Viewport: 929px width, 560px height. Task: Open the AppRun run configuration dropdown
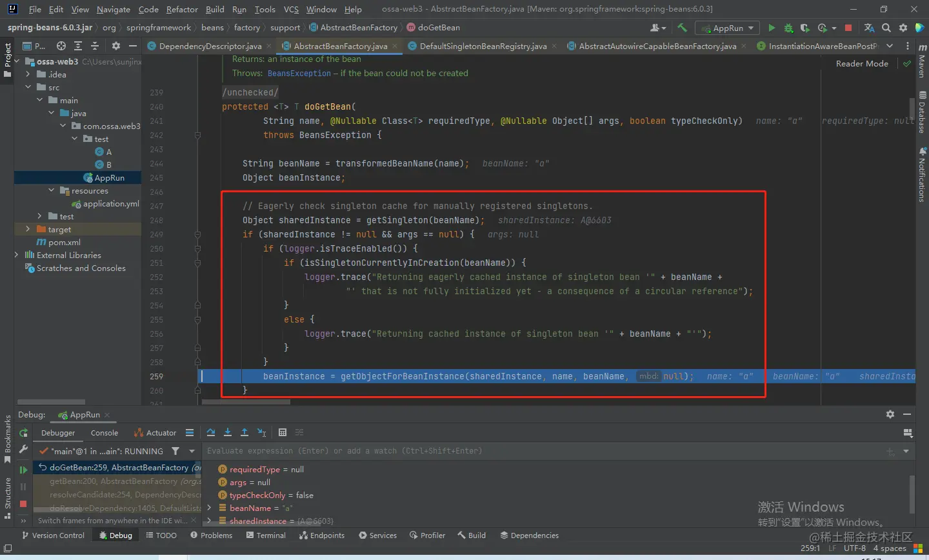click(x=728, y=28)
